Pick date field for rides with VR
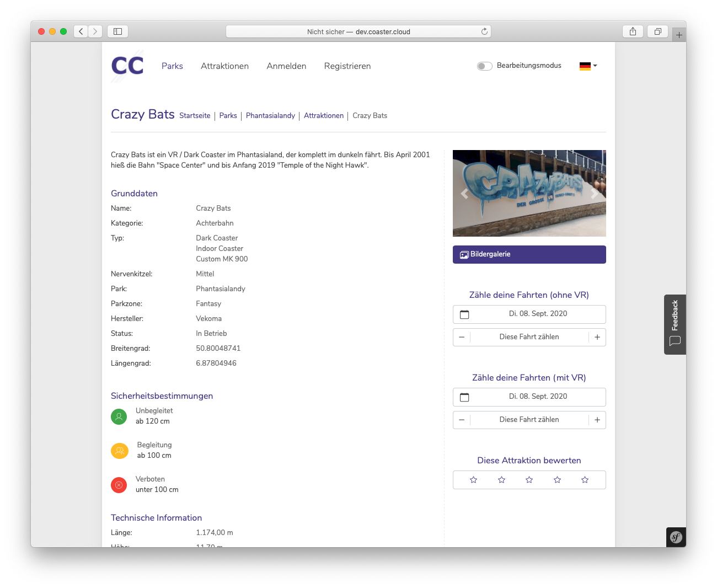The height and width of the screenshot is (588, 717). point(529,397)
